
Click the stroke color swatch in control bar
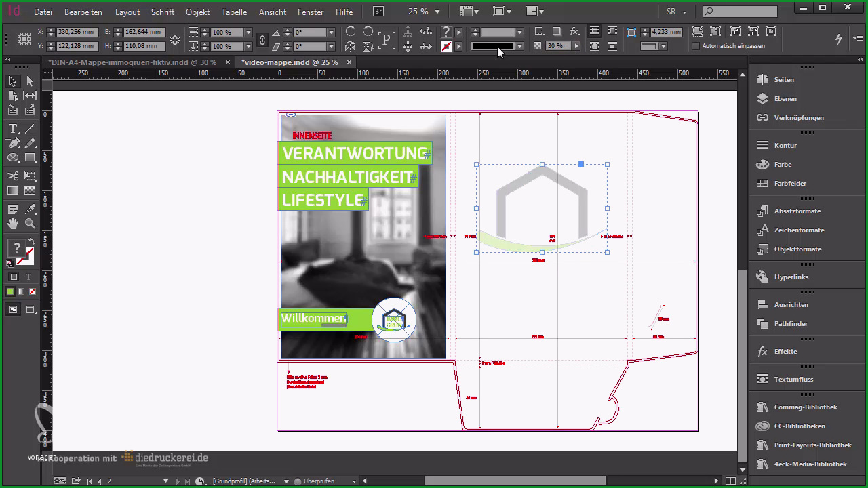point(446,46)
